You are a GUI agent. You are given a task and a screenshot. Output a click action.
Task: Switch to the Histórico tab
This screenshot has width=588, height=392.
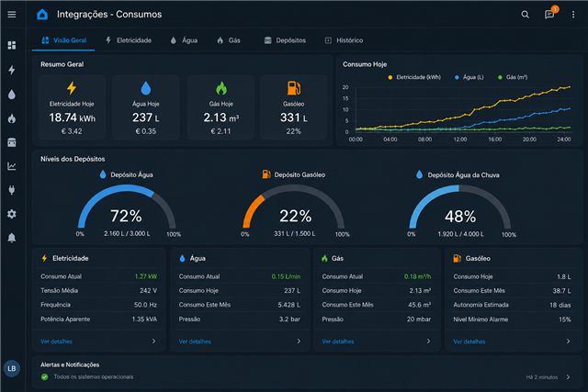344,40
